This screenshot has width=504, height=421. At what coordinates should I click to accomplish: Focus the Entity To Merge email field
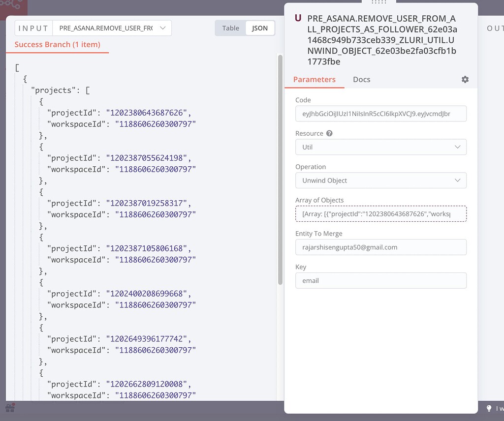point(380,247)
